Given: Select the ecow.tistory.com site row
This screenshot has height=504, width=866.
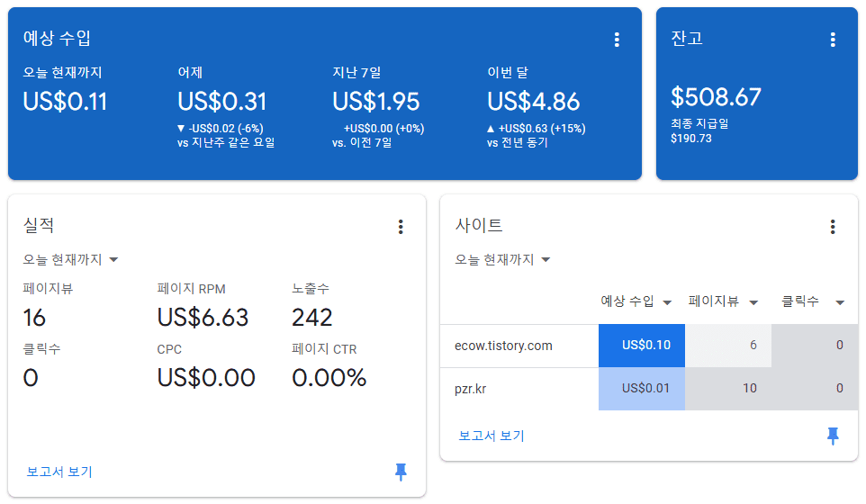Looking at the screenshot, I should point(649,346).
